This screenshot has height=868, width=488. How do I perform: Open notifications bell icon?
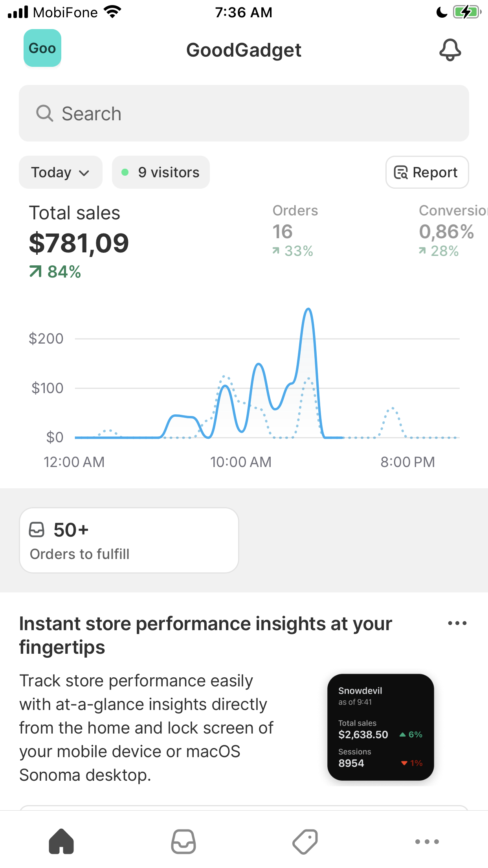click(450, 50)
